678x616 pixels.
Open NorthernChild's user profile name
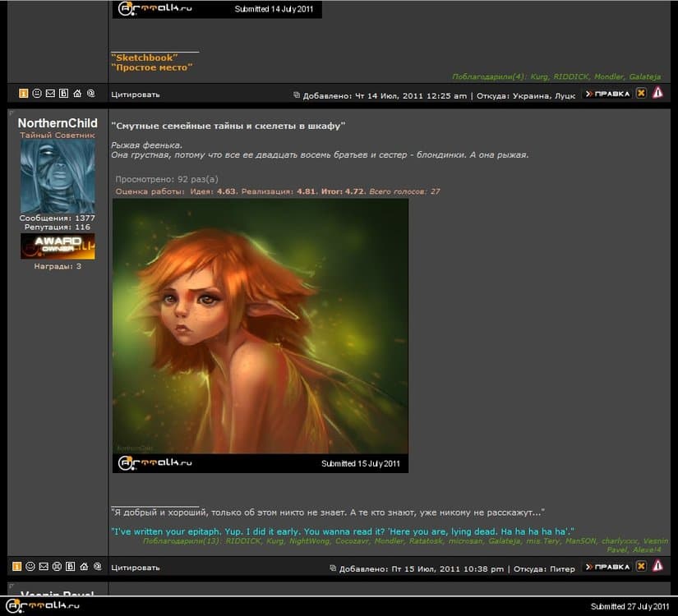click(58, 123)
